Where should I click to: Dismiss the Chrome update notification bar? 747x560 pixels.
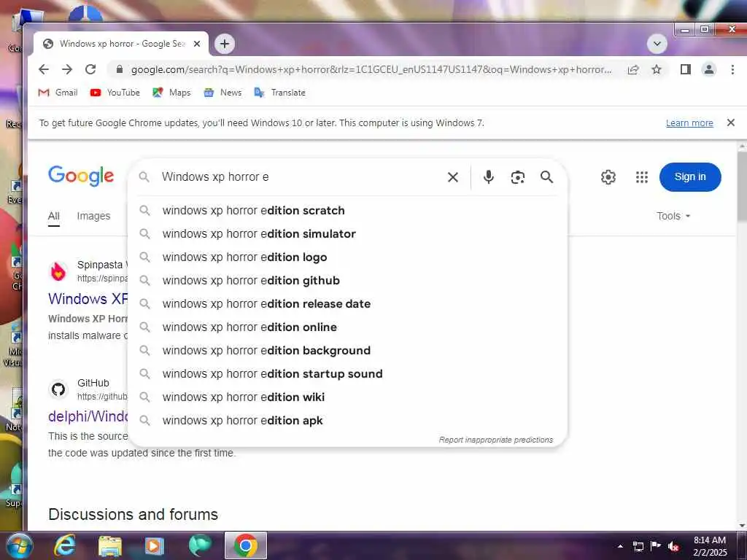pyautogui.click(x=731, y=122)
